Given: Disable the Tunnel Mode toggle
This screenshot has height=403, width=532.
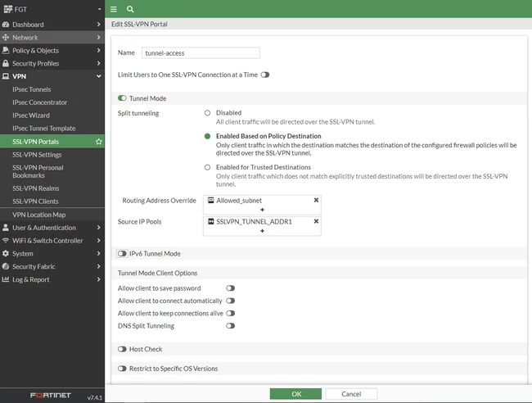Looking at the screenshot, I should pos(122,98).
